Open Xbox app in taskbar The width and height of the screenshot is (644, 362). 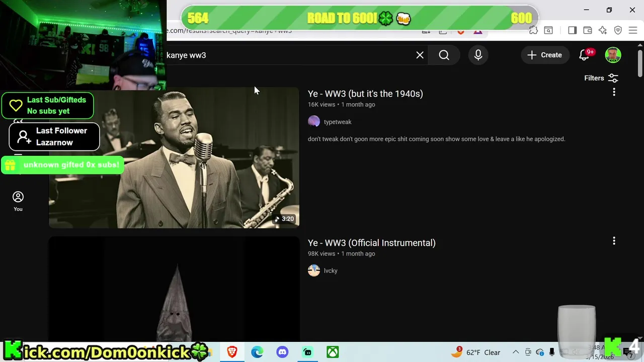pos(333,352)
